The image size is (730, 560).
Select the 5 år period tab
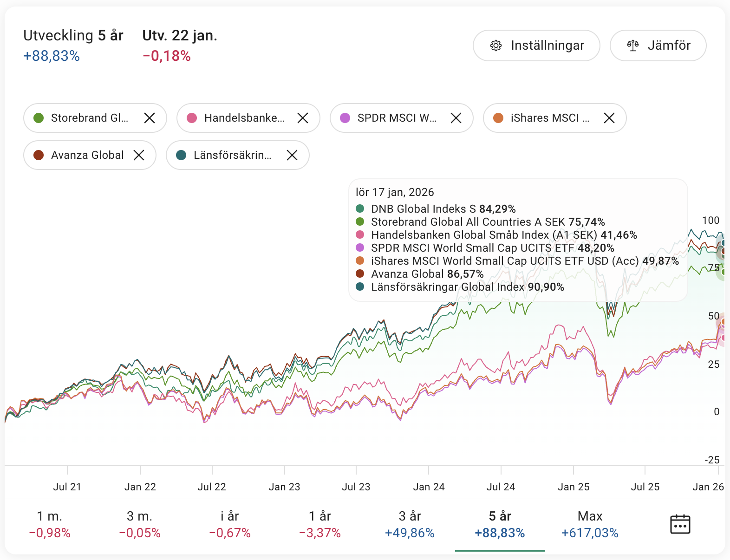tap(500, 524)
